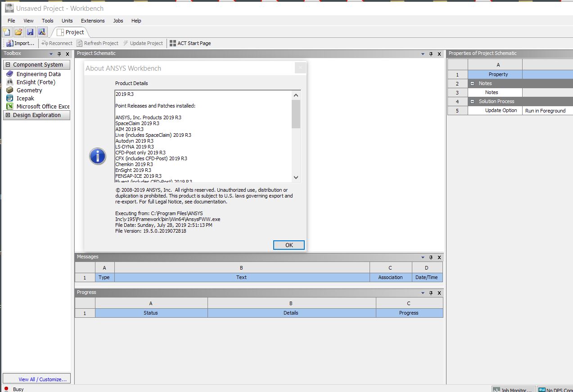
Task: Click the Run in Foreground option cell
Action: pos(547,110)
